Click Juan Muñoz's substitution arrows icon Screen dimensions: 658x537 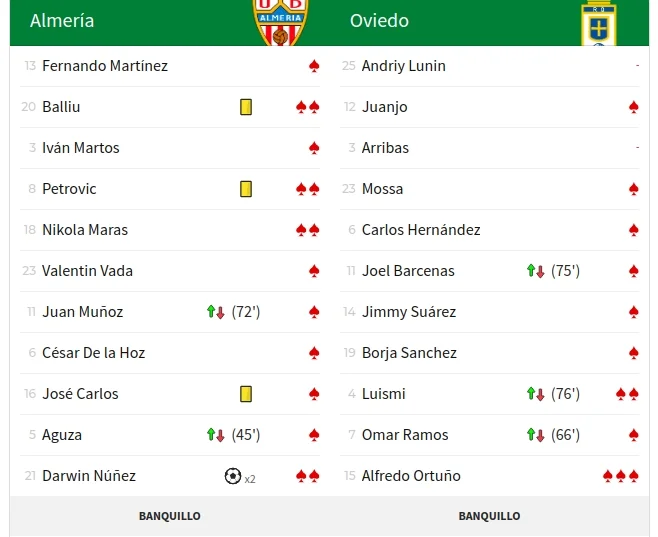pyautogui.click(x=216, y=312)
